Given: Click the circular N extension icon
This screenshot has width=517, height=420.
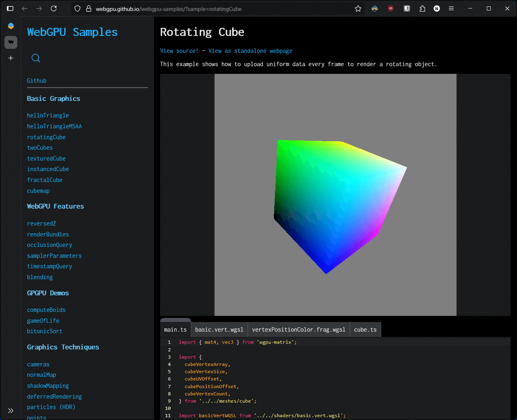Looking at the screenshot, I should coord(436,8).
